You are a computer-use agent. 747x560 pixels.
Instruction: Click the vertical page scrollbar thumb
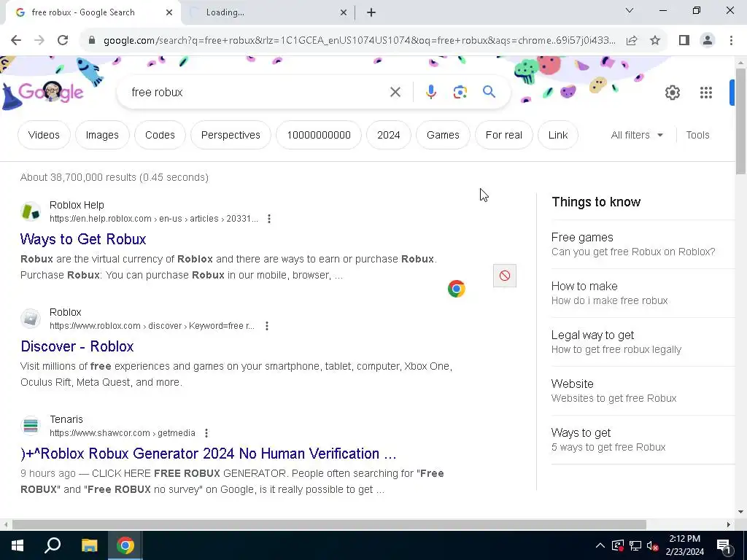740,122
